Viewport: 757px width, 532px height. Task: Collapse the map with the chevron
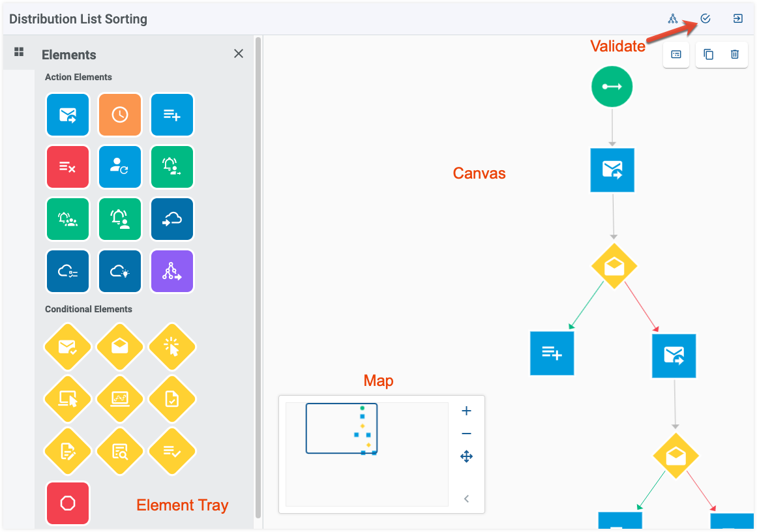[466, 499]
